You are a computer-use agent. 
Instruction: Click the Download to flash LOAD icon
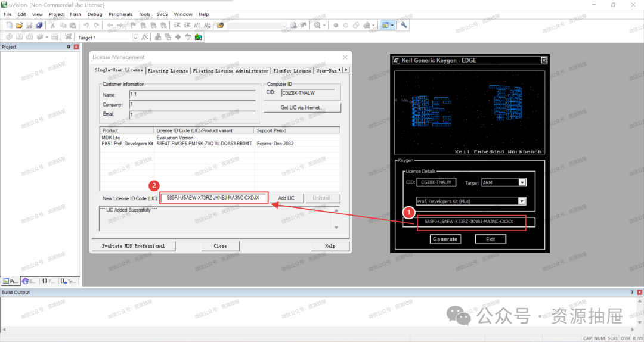[x=68, y=37]
